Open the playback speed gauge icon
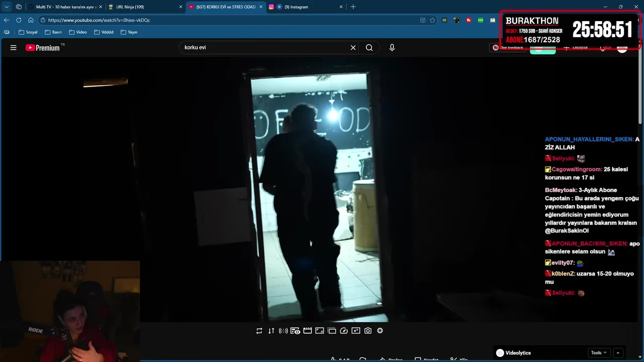644x362 pixels. [344, 331]
